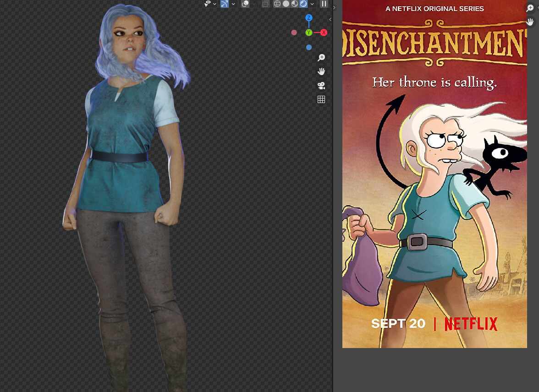The image size is (539, 392).
Task: Expand the visibility filter dropdown arrow
Action: pos(214,4)
